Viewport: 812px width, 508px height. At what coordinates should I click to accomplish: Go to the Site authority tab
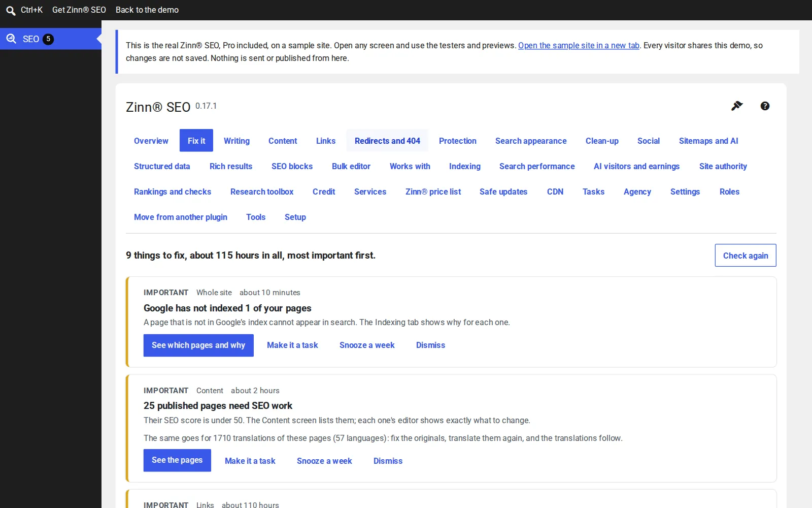(x=723, y=166)
